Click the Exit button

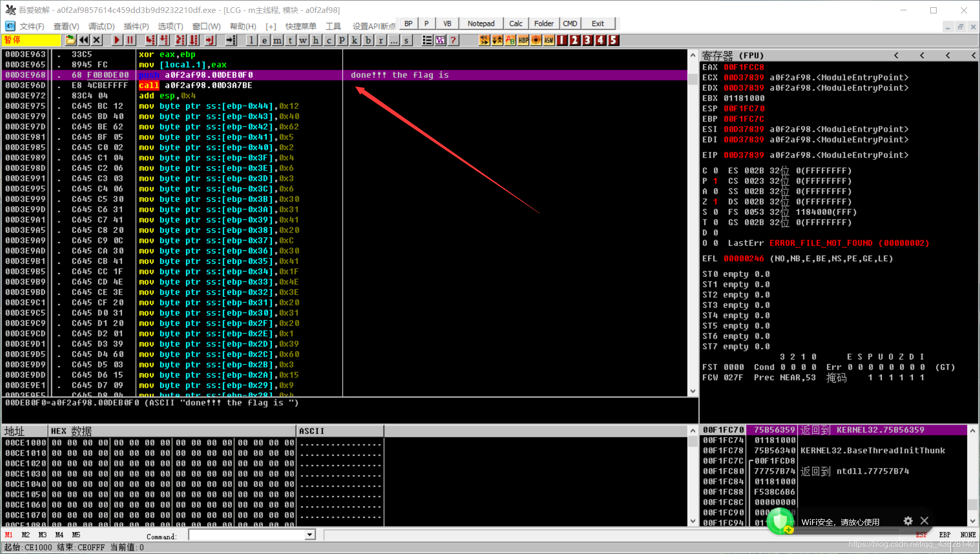click(598, 24)
